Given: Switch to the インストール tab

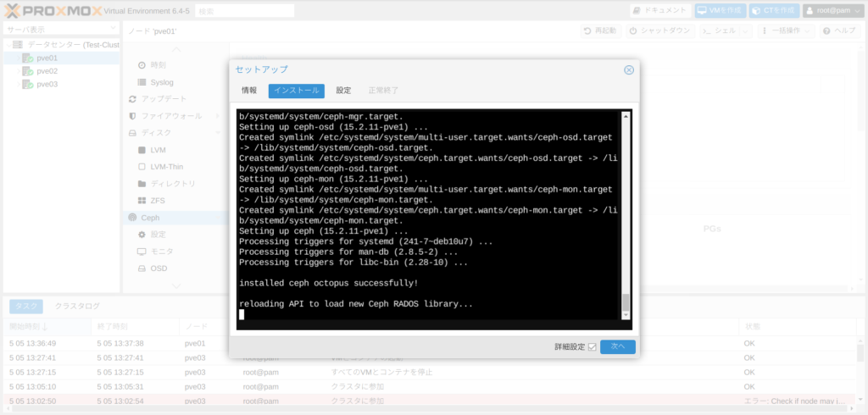Looking at the screenshot, I should click(x=297, y=90).
